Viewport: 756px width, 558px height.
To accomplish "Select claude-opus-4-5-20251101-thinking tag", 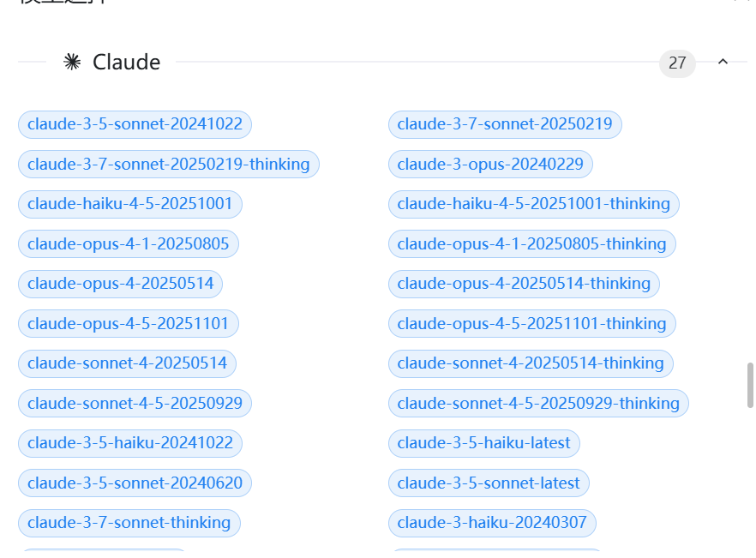I will [x=531, y=324].
